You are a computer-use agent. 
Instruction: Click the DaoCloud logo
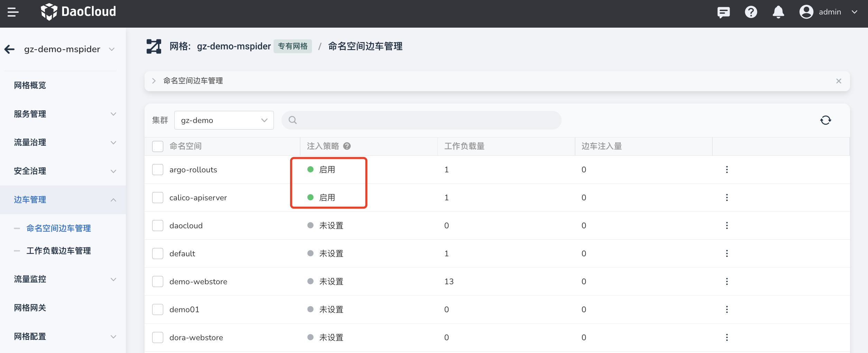pyautogui.click(x=78, y=12)
